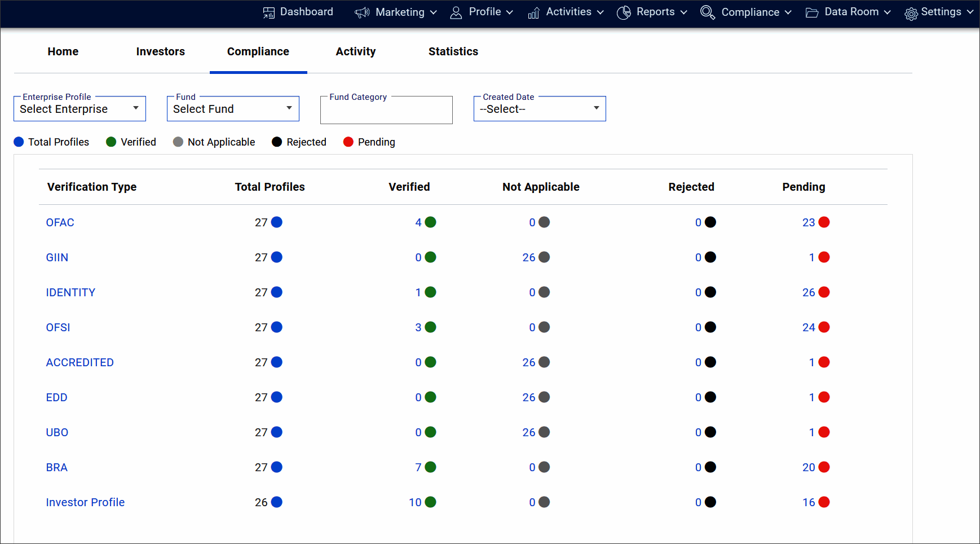Open the OFAC verification type link

[x=60, y=222]
